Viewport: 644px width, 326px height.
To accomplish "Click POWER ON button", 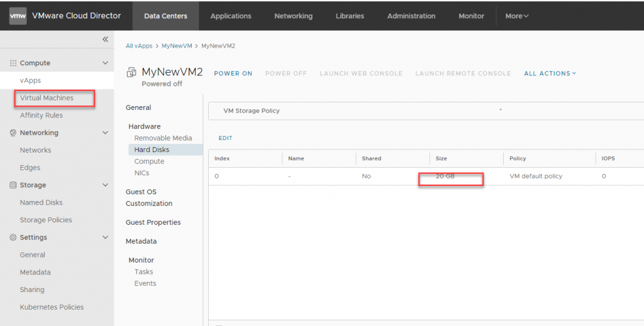I will pos(233,73).
